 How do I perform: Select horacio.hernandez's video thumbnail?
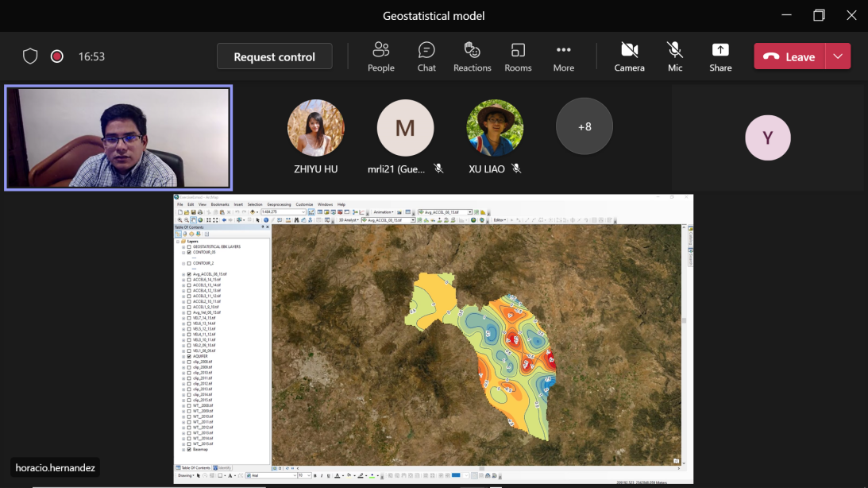pyautogui.click(x=118, y=137)
